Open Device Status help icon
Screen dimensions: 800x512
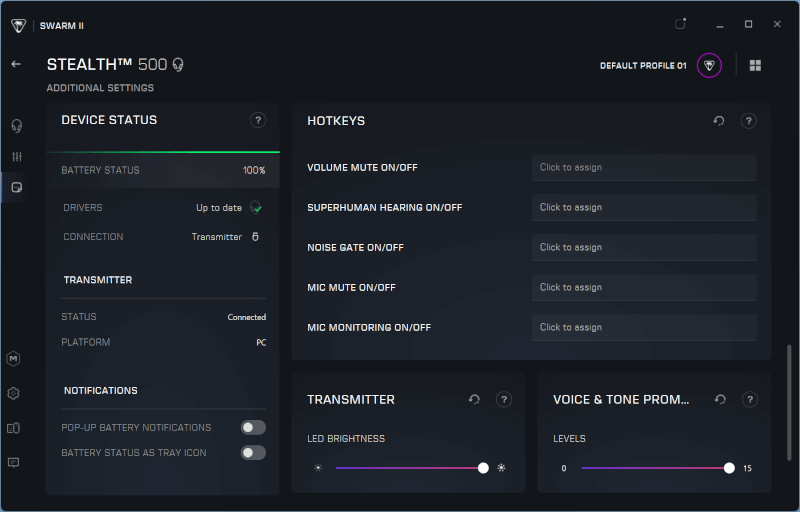(x=258, y=120)
